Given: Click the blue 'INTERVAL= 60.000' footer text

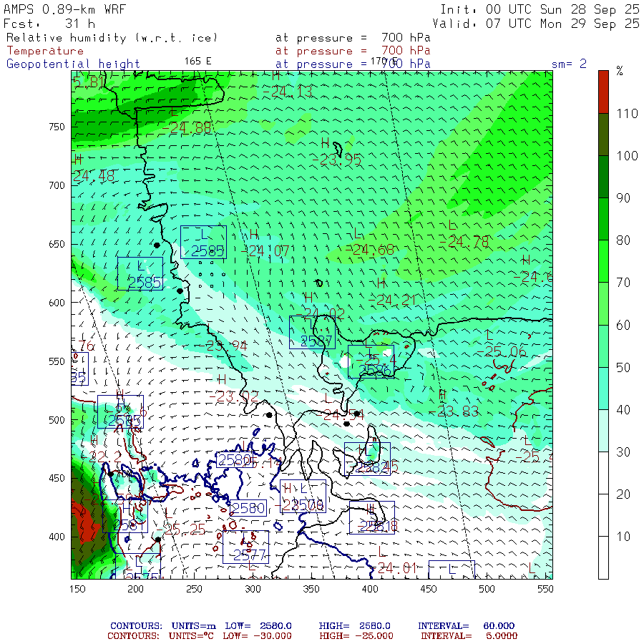Looking at the screenshot, I should pos(466,626).
